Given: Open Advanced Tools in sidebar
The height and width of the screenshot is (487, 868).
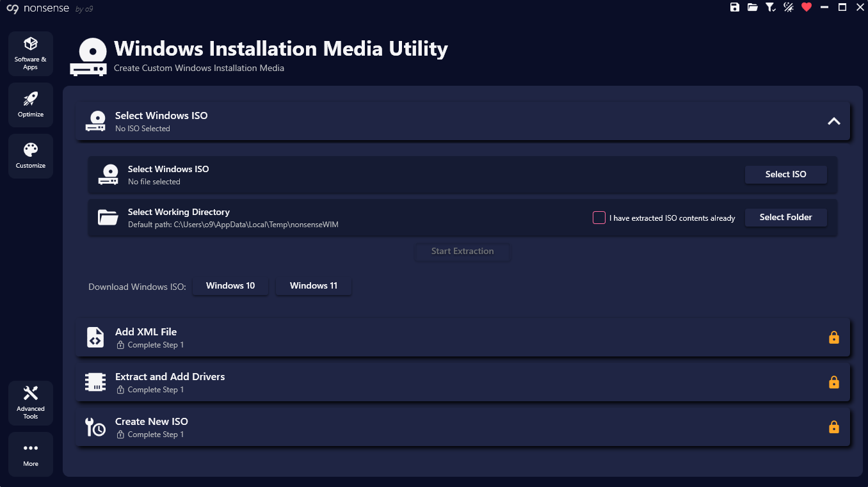Looking at the screenshot, I should click(x=31, y=403).
